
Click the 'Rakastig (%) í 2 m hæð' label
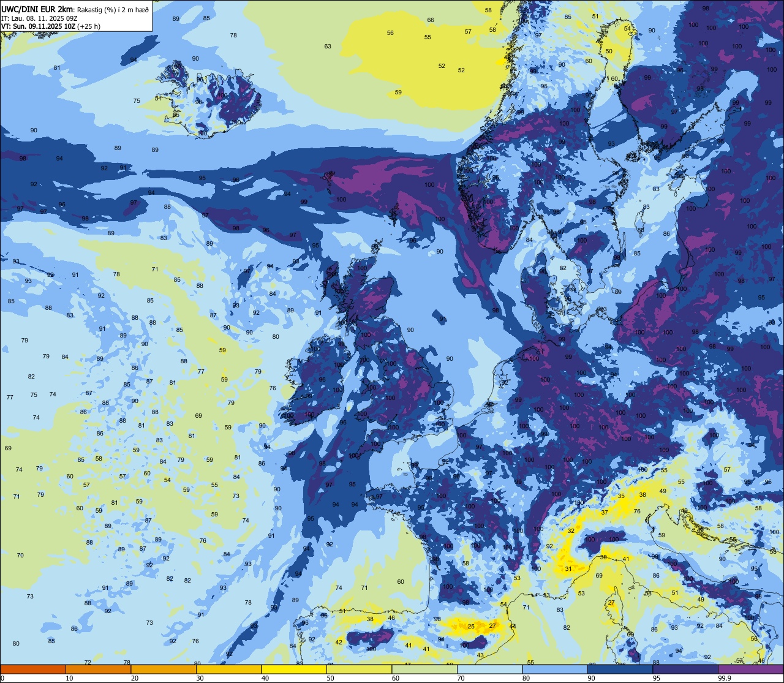pyautogui.click(x=113, y=10)
